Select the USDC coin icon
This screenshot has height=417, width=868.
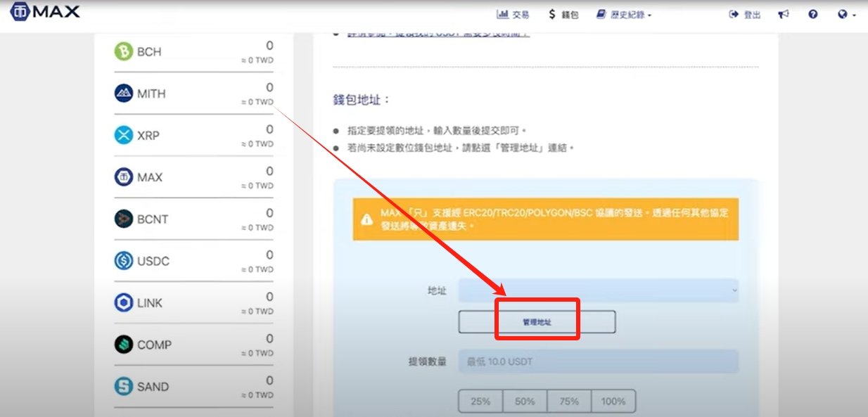point(124,261)
